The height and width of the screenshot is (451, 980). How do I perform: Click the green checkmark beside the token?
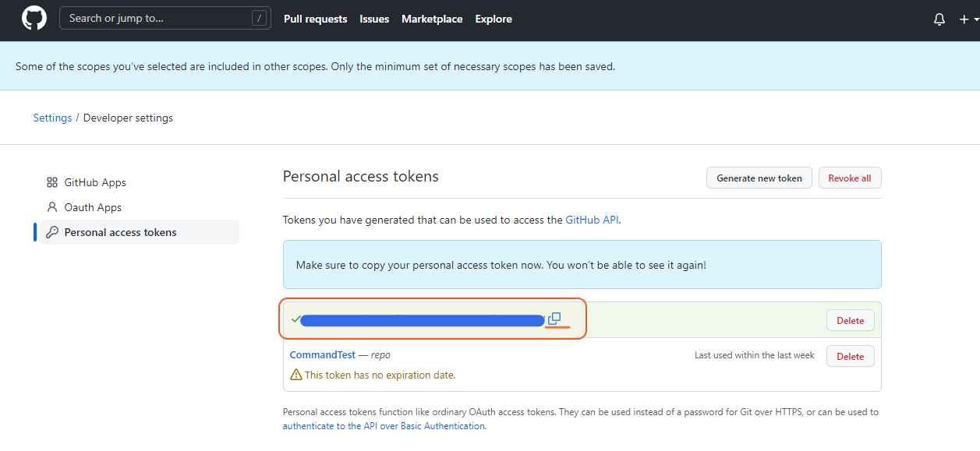pyautogui.click(x=295, y=319)
